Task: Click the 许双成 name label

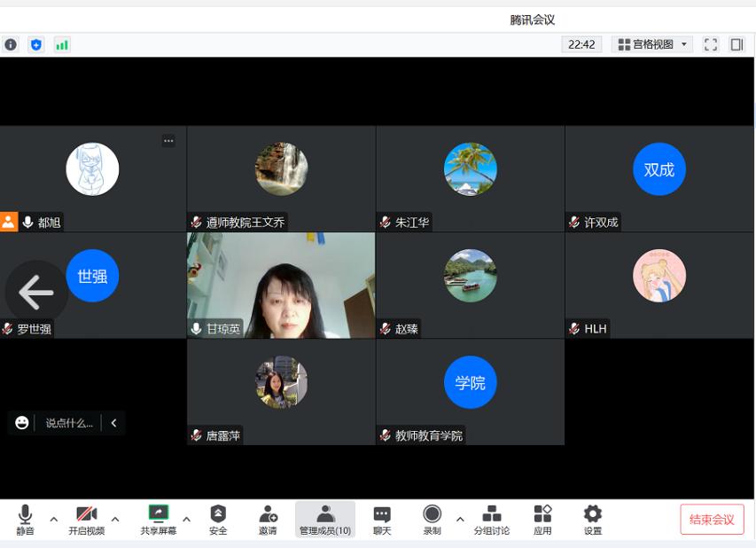Action: click(601, 223)
